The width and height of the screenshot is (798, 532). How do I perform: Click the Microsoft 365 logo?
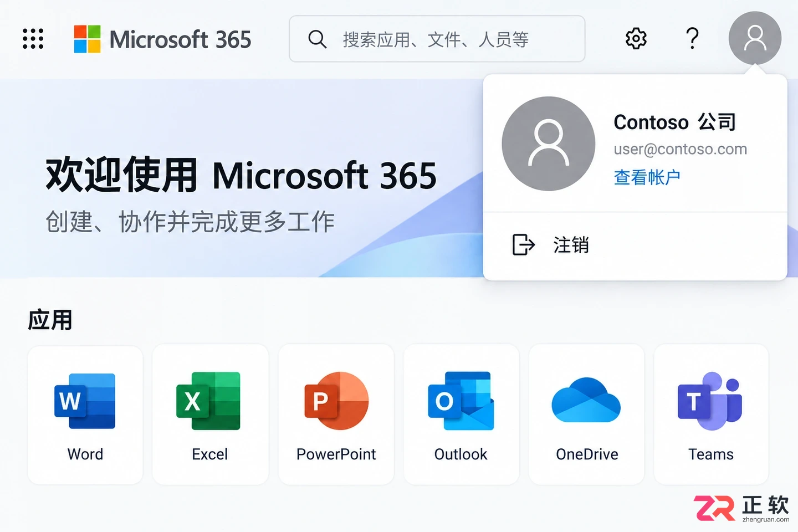point(88,39)
